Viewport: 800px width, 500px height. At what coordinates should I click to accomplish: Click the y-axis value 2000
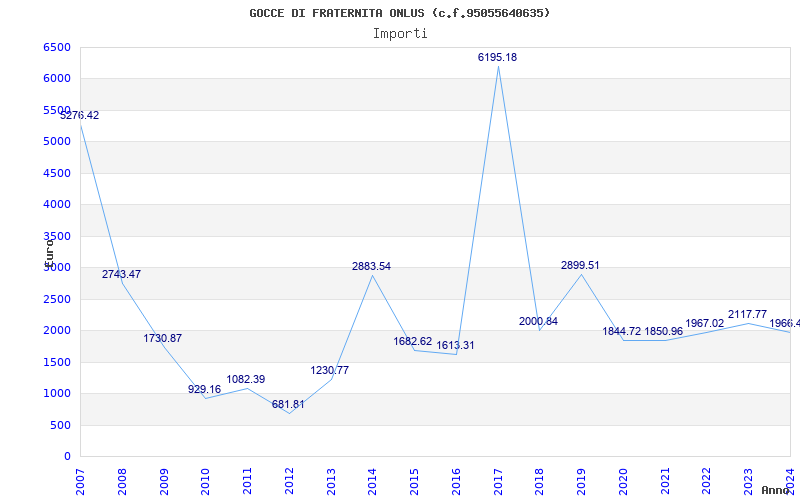pos(57,331)
